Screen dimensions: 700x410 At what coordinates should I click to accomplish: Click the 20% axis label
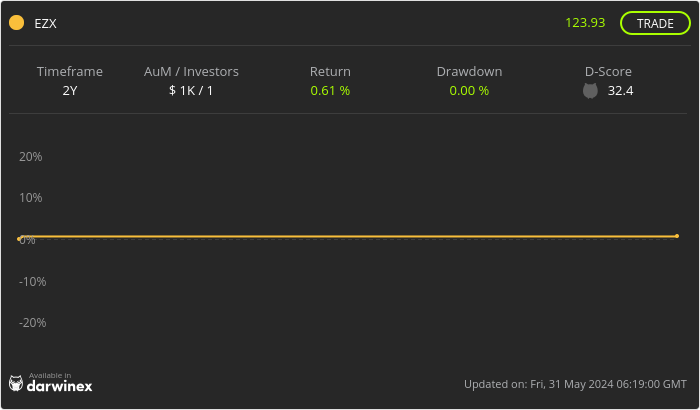31,157
